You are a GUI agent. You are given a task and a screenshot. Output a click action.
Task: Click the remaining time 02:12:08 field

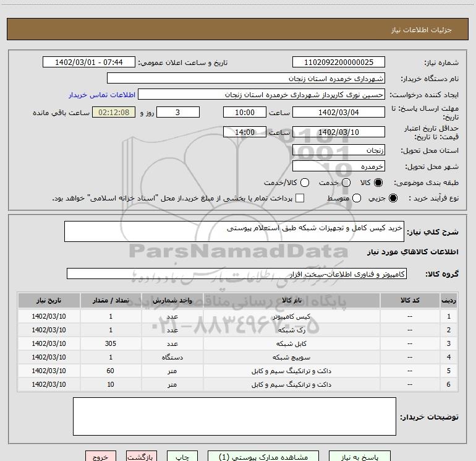tap(114, 112)
